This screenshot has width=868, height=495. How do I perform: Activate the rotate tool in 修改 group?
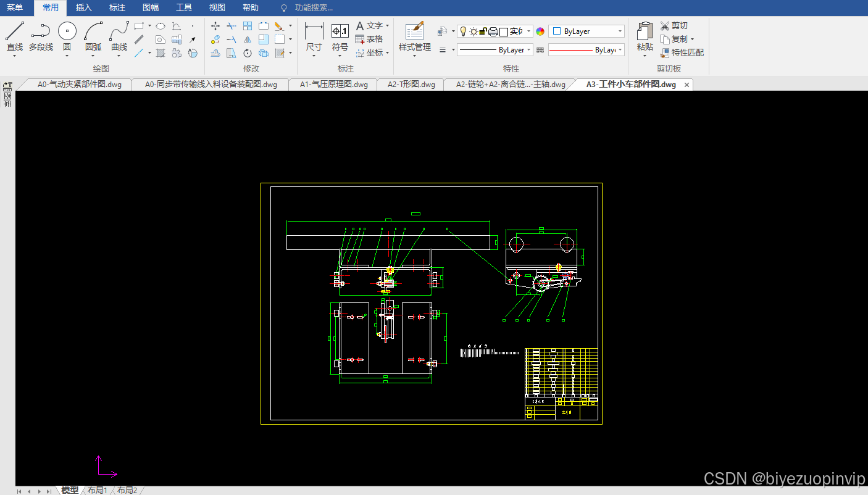click(248, 53)
